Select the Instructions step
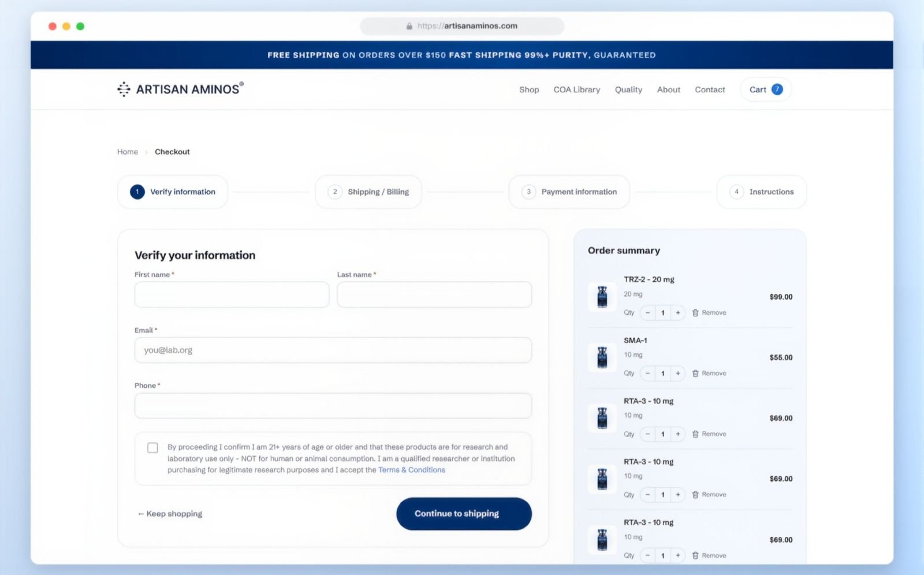This screenshot has height=575, width=924. coord(762,192)
